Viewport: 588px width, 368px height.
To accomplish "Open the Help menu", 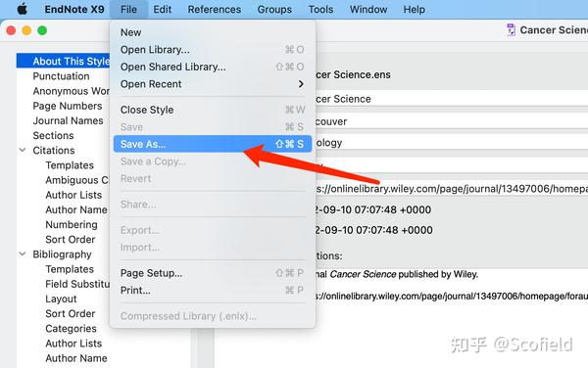I will click(414, 10).
